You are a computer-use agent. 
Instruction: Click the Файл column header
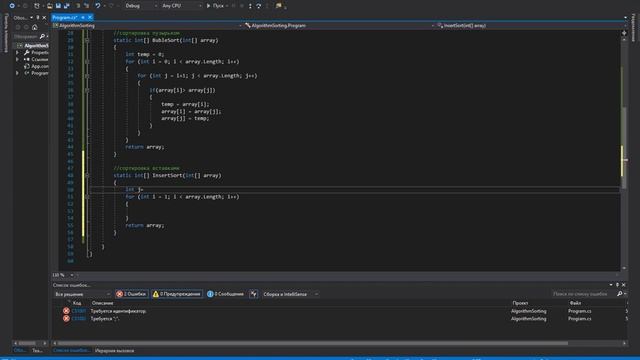[576, 303]
